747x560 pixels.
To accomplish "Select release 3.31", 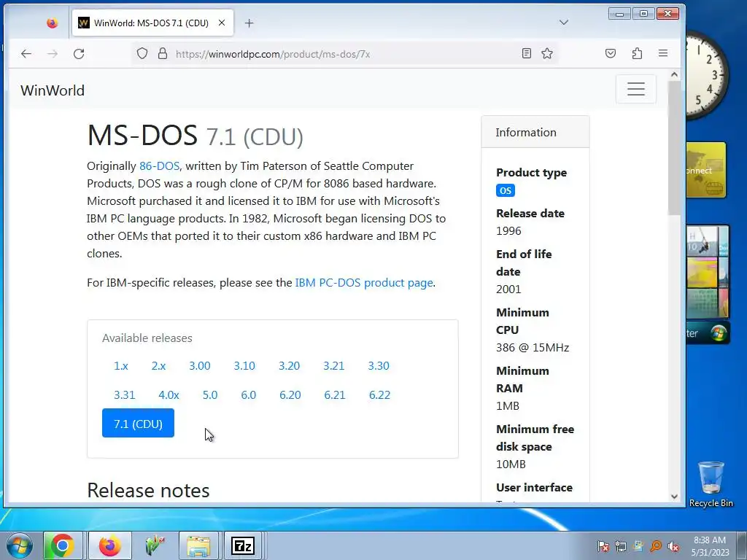I will click(x=124, y=394).
